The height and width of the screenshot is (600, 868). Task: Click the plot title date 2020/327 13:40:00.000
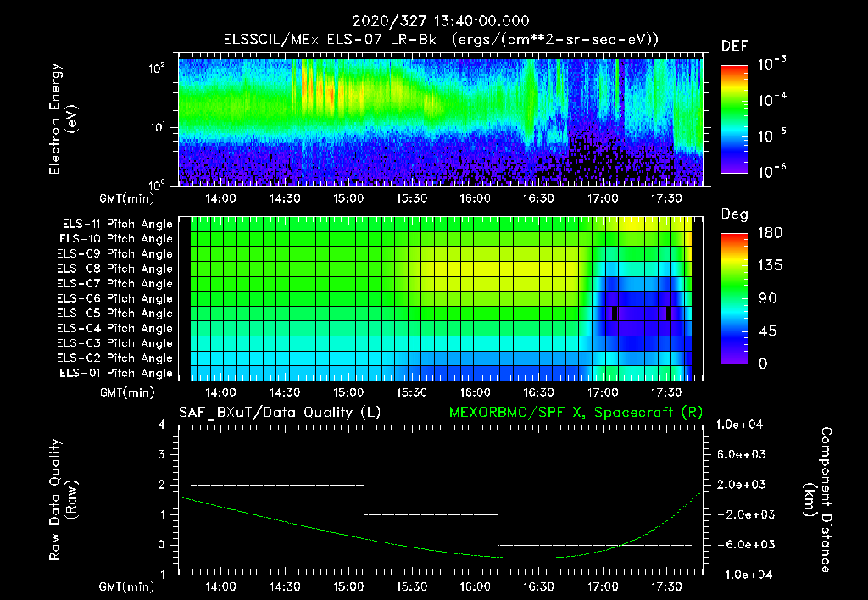[441, 21]
